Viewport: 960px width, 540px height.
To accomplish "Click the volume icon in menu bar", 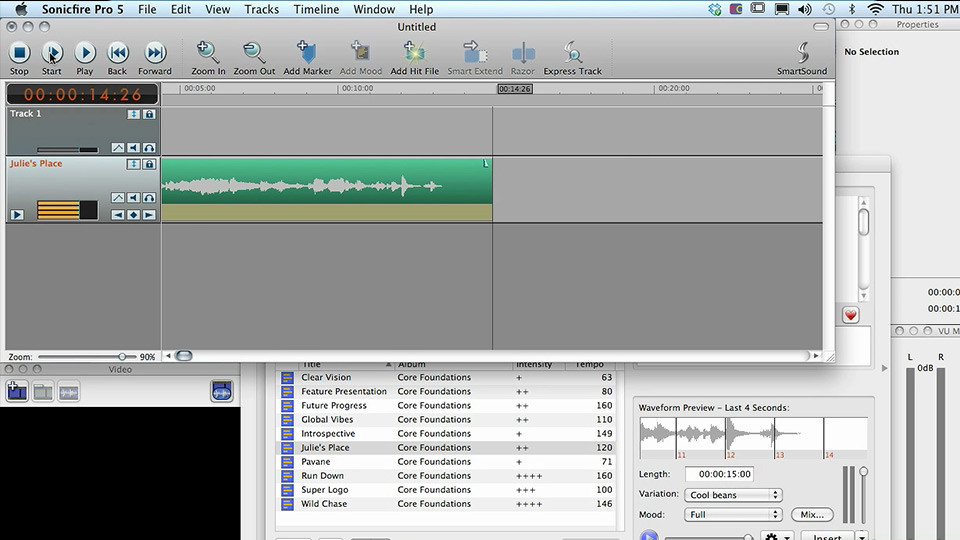I will click(x=805, y=9).
